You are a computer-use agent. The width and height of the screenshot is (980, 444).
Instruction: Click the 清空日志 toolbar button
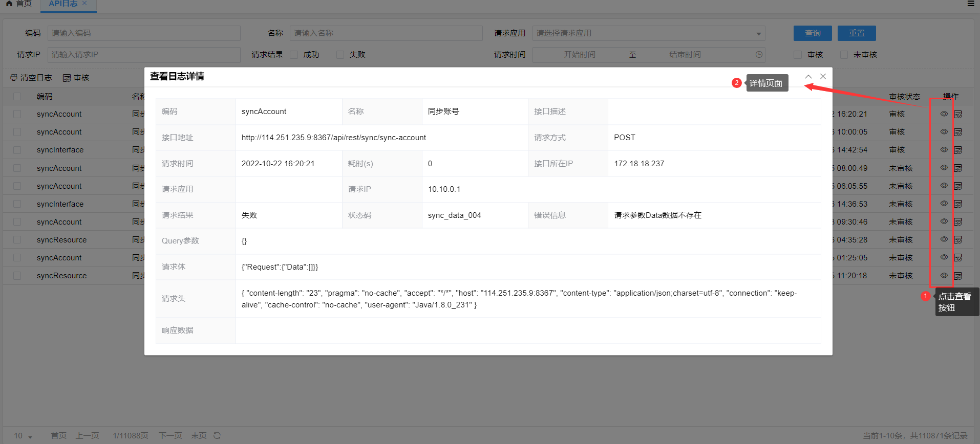click(x=31, y=78)
